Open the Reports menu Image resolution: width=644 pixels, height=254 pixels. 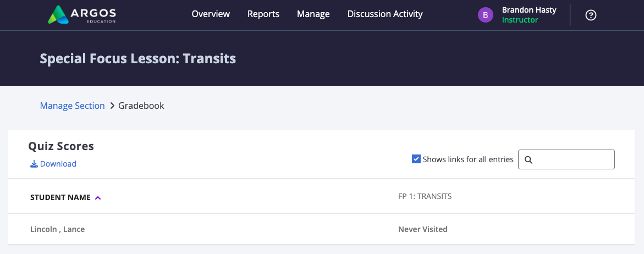click(x=263, y=14)
